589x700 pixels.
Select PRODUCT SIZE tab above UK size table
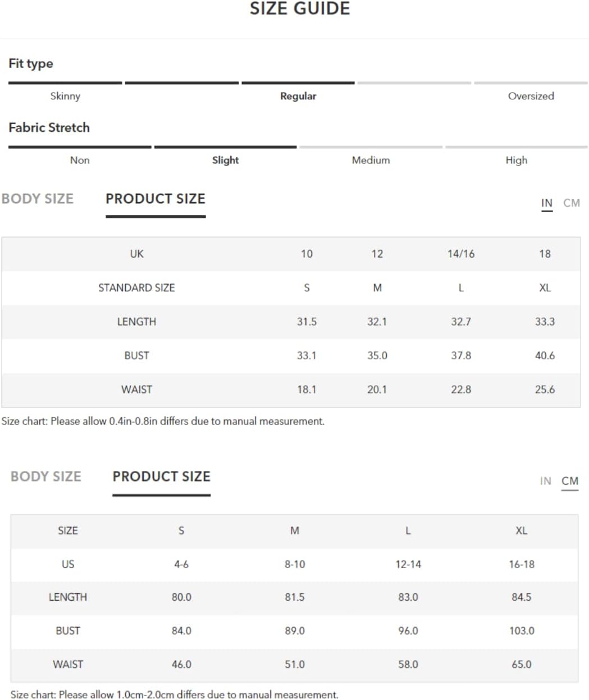[156, 199]
